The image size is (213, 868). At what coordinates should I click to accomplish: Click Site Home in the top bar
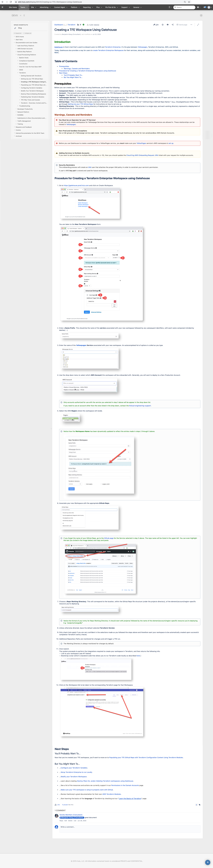pyautogui.click(x=13, y=7)
